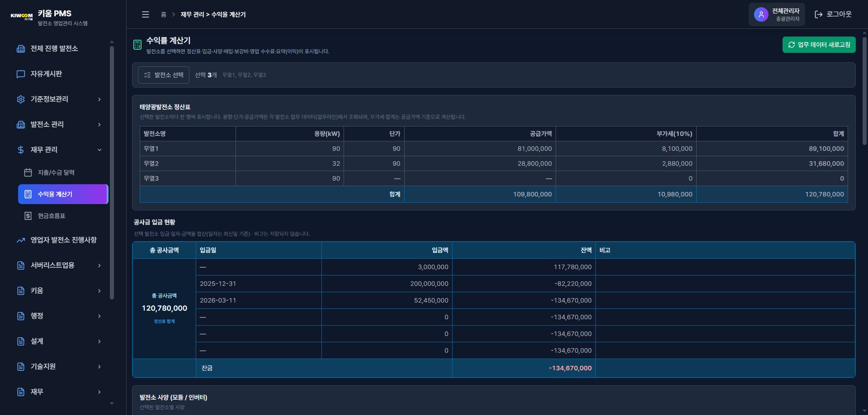Viewport: 868px width, 415px height.
Task: Click the refresh icon in 업무 데이터 새로고침
Action: (x=792, y=45)
